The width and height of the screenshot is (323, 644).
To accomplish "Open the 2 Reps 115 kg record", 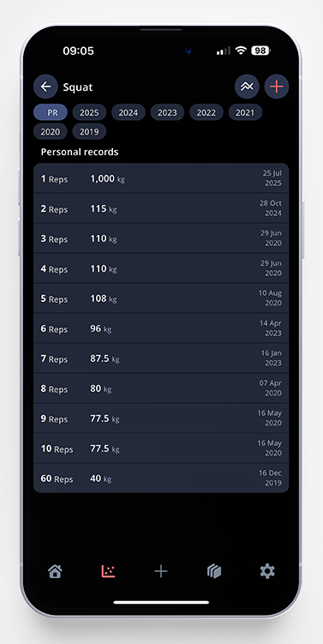I will tap(161, 208).
